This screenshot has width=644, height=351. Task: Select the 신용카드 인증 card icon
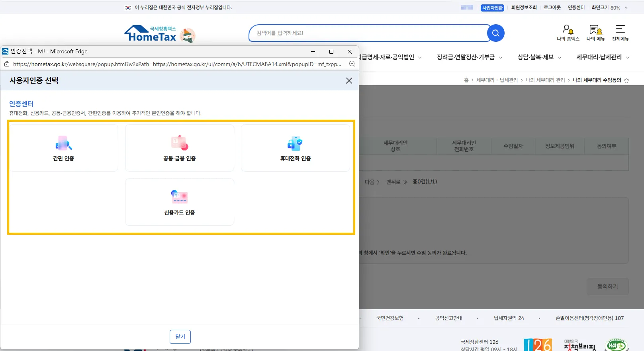(180, 197)
